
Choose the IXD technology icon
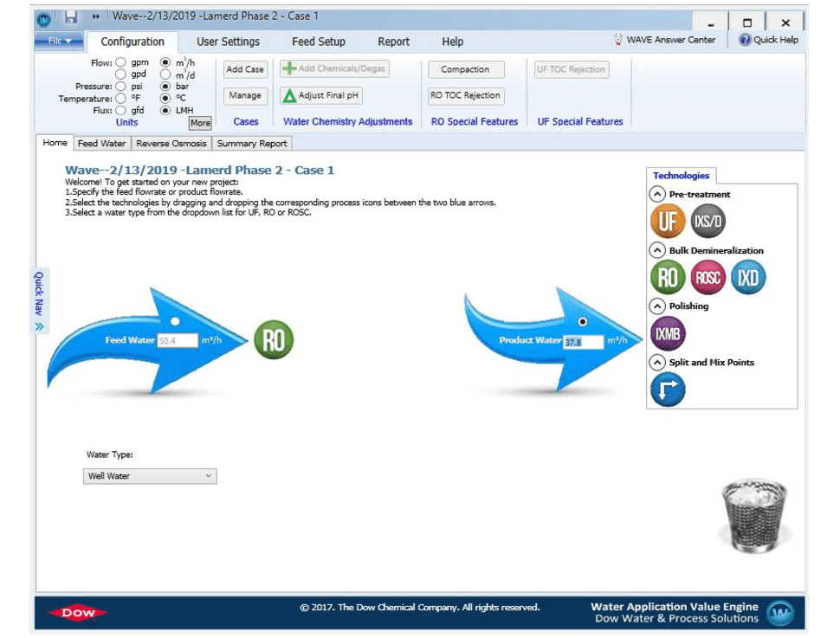(748, 278)
